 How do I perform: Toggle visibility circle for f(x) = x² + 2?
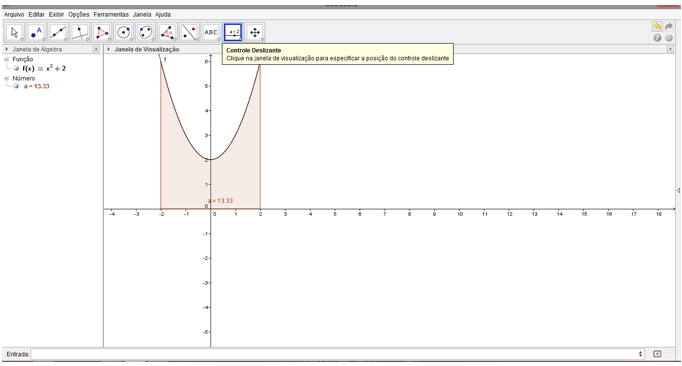pos(17,68)
